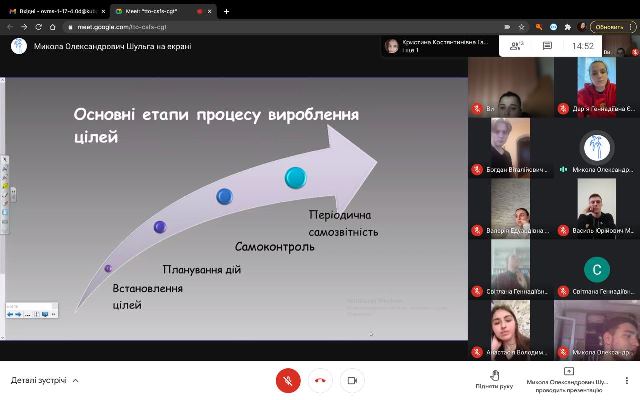
Task: Click the presenter avatar beside Микола Олександрович Шульга
Action: (x=19, y=46)
